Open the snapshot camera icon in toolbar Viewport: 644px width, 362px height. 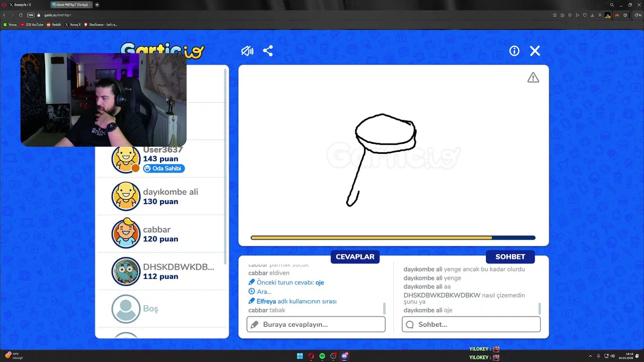[562, 15]
